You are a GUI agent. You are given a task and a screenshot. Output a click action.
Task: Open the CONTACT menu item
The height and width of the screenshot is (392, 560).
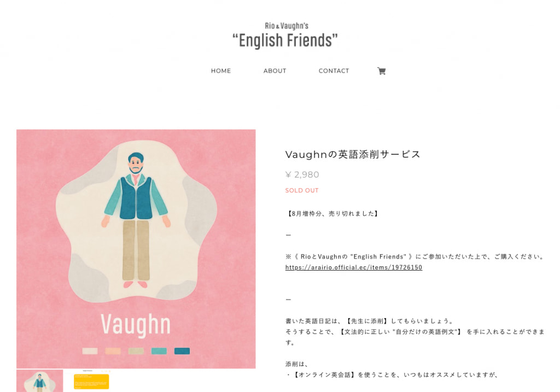pyautogui.click(x=334, y=71)
